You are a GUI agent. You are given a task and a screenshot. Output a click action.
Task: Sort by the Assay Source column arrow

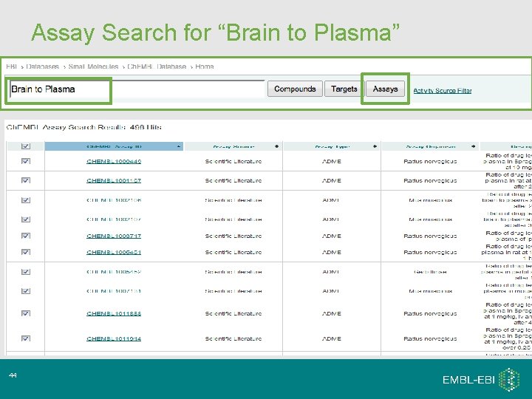coord(276,146)
